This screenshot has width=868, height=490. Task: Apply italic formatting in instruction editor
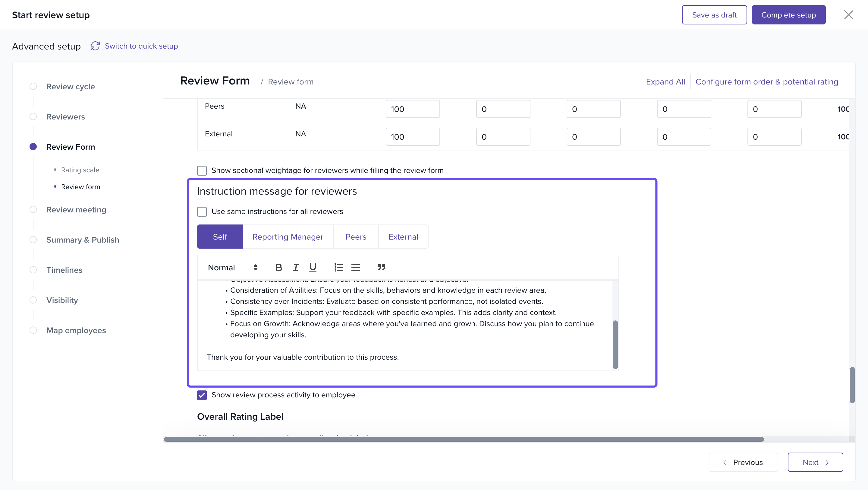(295, 267)
